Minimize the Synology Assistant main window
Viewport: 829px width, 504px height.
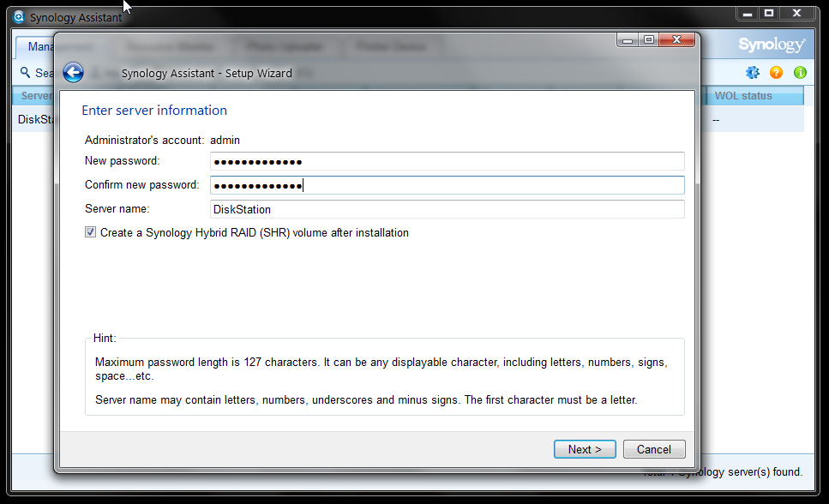(748, 13)
